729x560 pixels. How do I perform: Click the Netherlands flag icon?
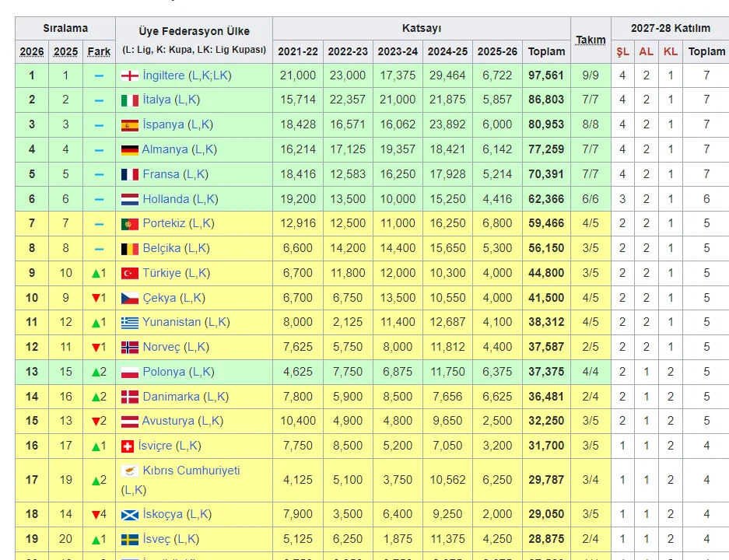129,200
